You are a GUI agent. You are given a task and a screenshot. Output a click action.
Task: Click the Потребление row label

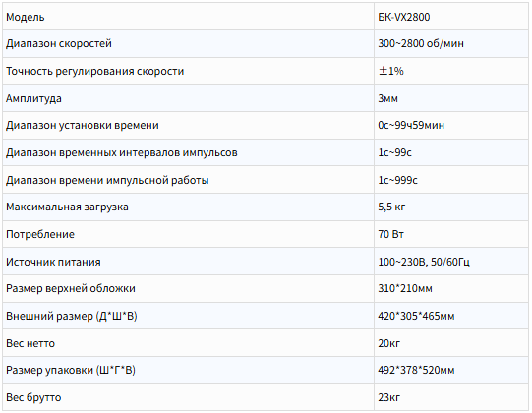(x=40, y=234)
